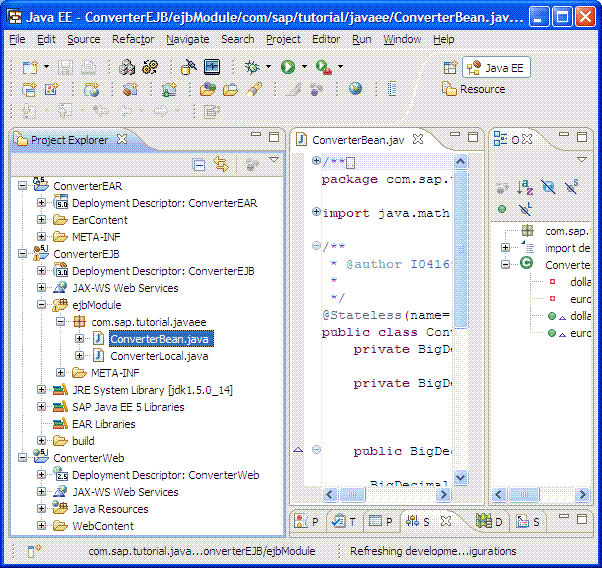The image size is (602, 568).
Task: Click the New file wizard icon
Action: [31, 67]
